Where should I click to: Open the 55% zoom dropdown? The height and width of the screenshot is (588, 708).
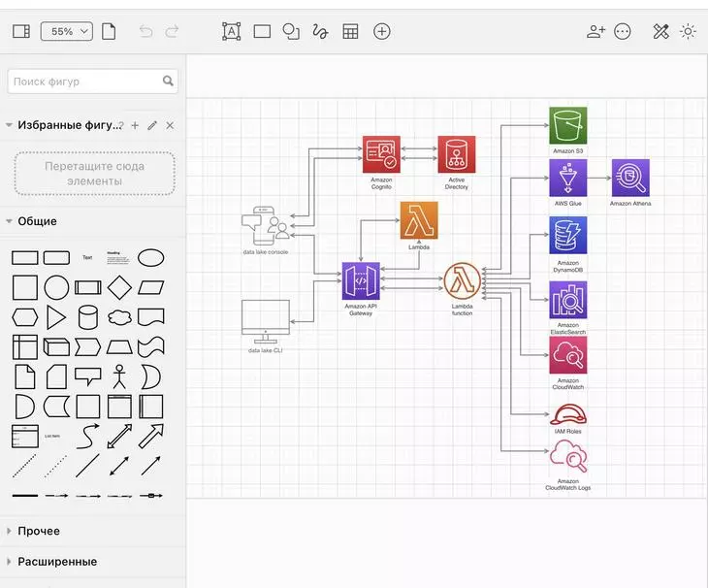pyautogui.click(x=67, y=31)
